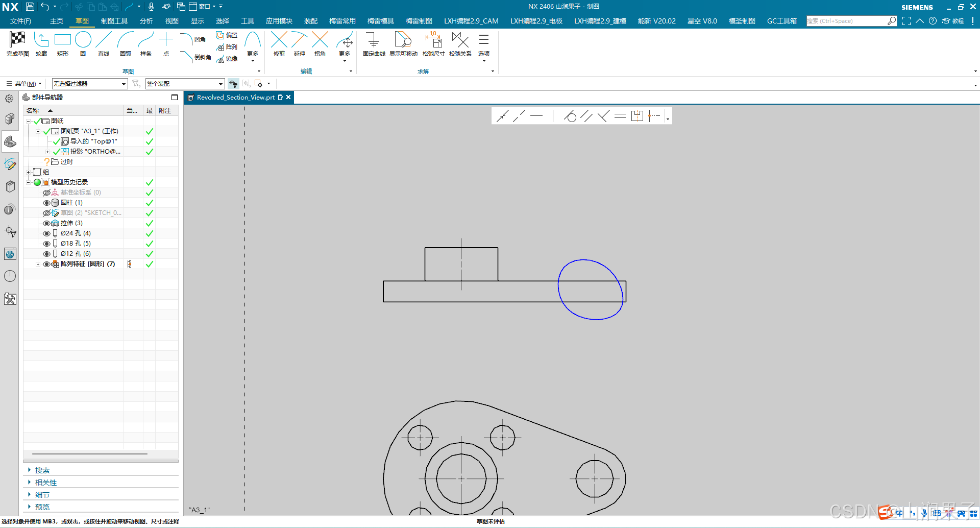Click the 名称 column header
This screenshot has width=980, height=528.
(x=33, y=111)
